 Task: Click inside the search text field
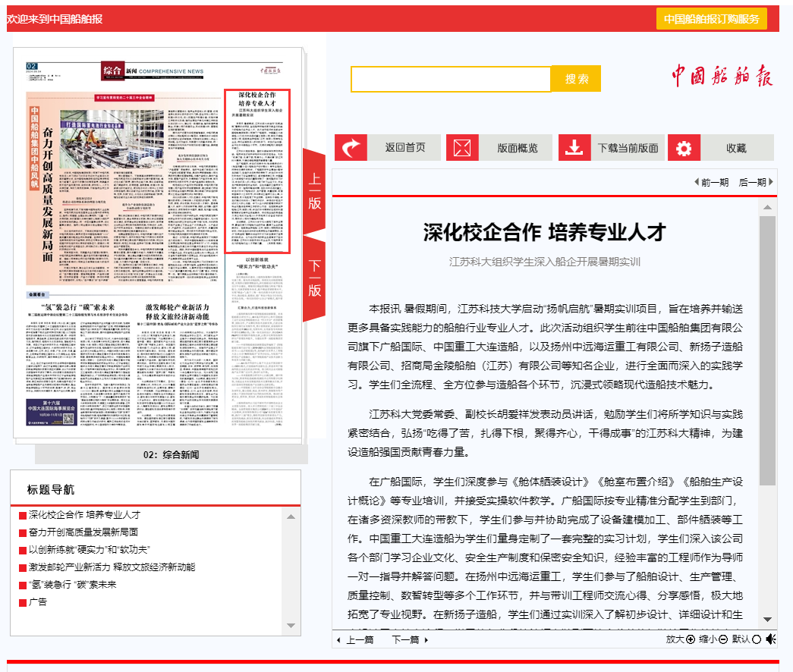451,79
